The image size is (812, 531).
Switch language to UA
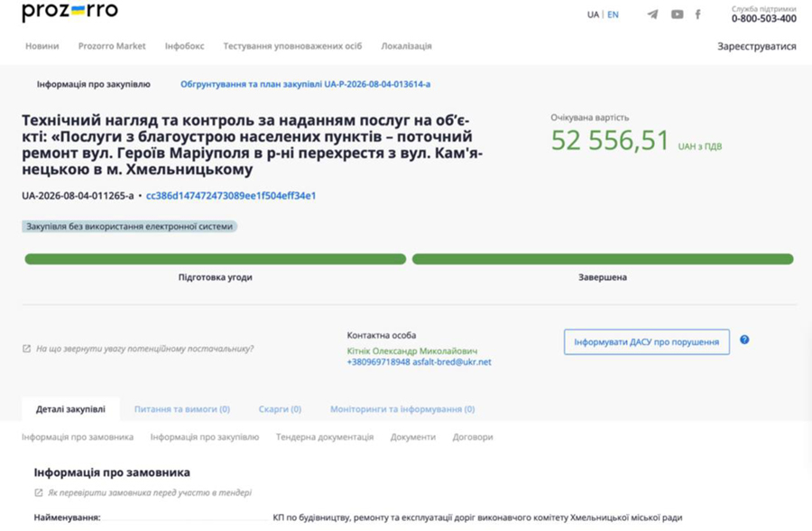593,14
